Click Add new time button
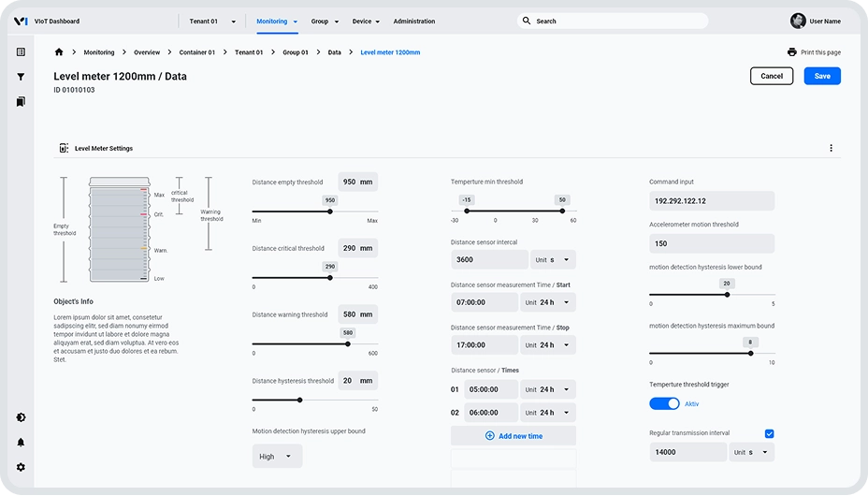The height and width of the screenshot is (496, 868). pos(514,436)
